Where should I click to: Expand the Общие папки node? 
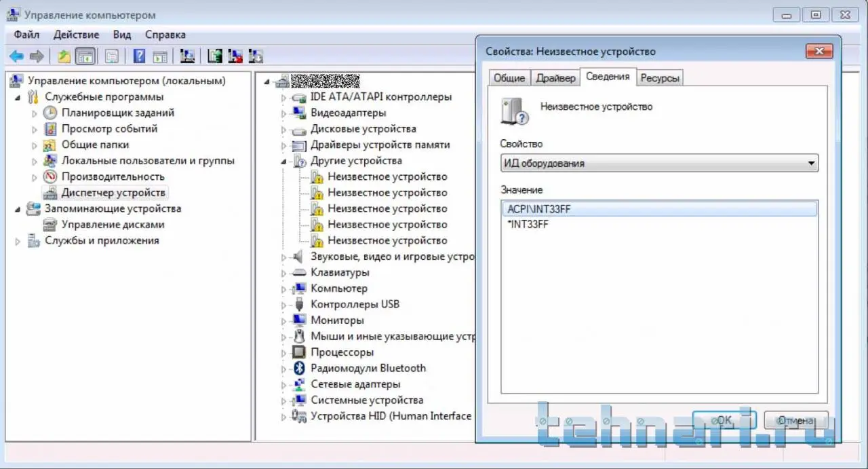(35, 145)
